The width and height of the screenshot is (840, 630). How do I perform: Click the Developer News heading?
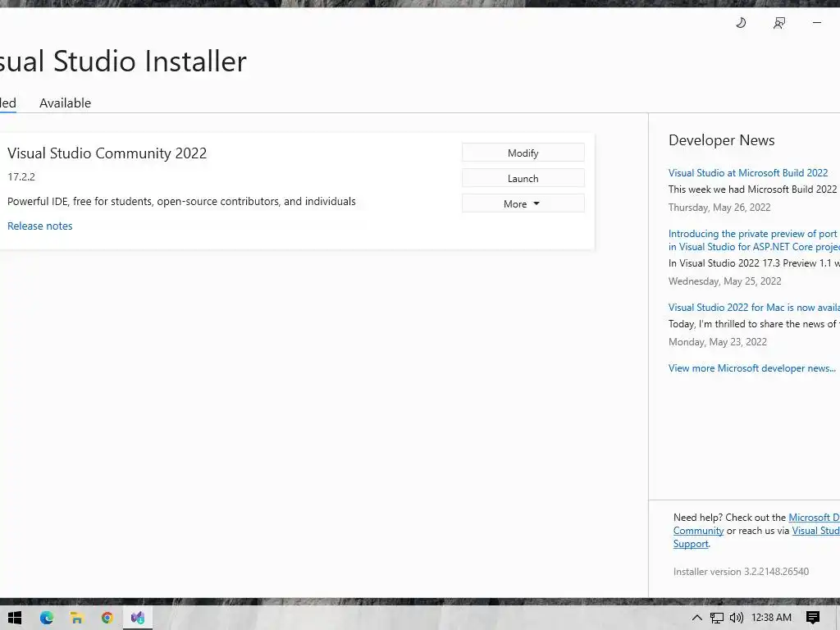pos(722,140)
